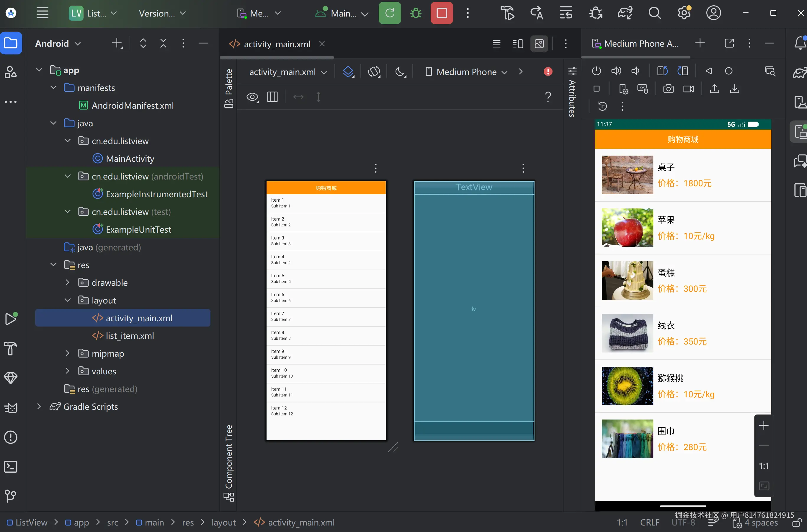Switch the editor to Code view
Viewport: 807px width, 532px height.
coord(496,44)
